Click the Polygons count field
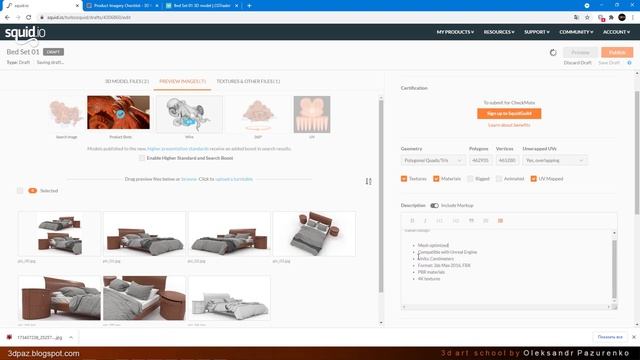640x360 pixels. point(480,160)
